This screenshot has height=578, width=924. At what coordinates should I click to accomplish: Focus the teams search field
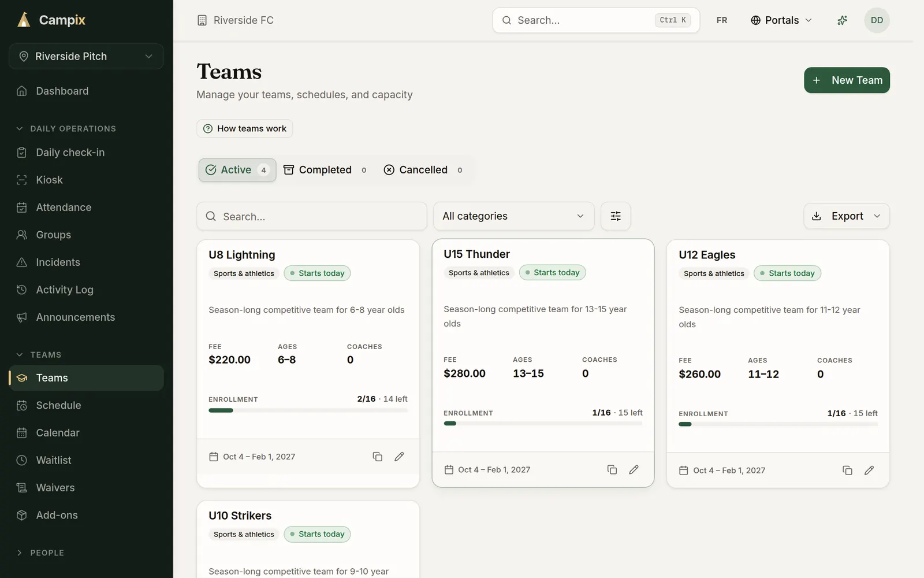[312, 216]
